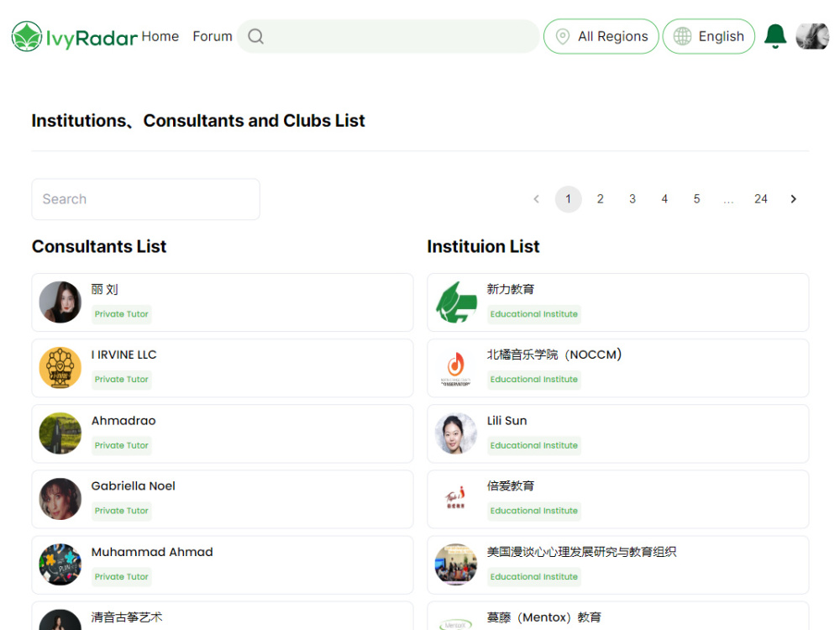This screenshot has height=630, width=840.
Task: Click the Muhammad Ahmad name
Action: pyautogui.click(x=152, y=552)
